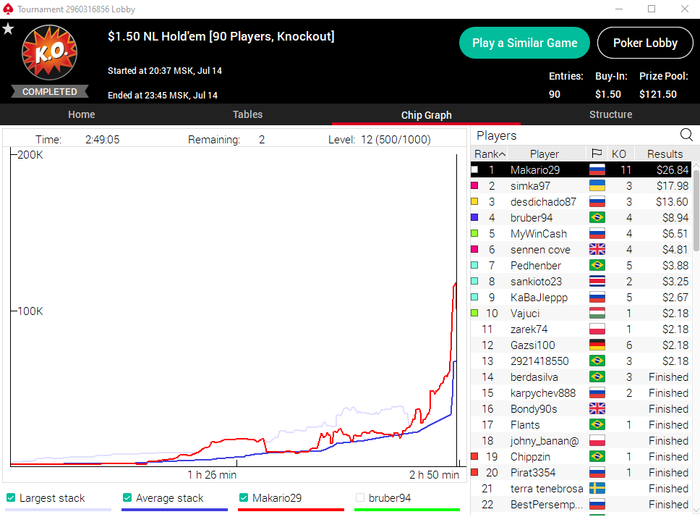Open the Poker Lobby button

645,43
